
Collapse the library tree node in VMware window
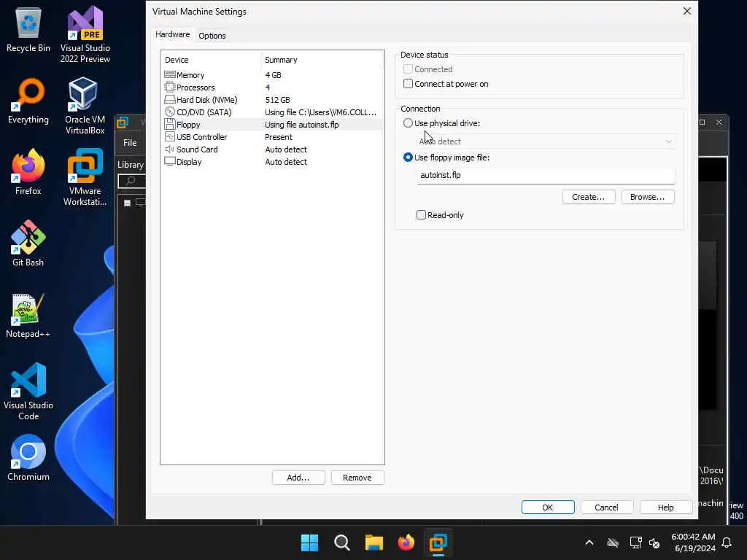pyautogui.click(x=127, y=203)
